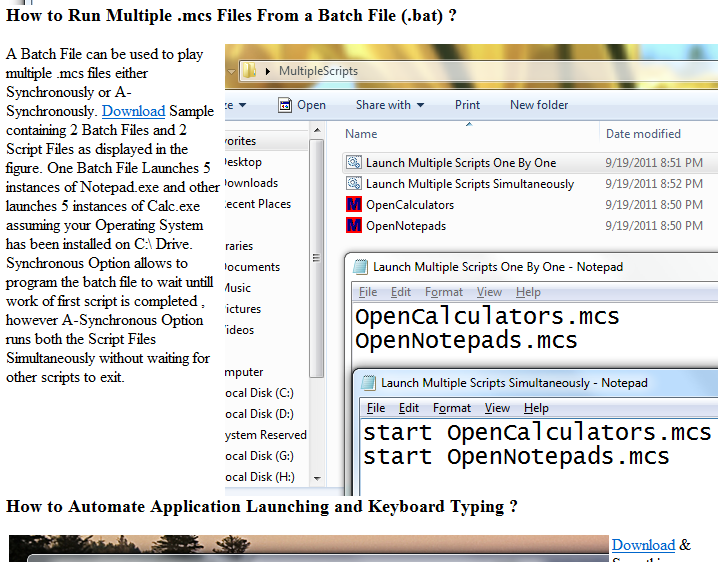Select the Launch Multiple Scripts Simultaneously batch icon

[x=353, y=184]
